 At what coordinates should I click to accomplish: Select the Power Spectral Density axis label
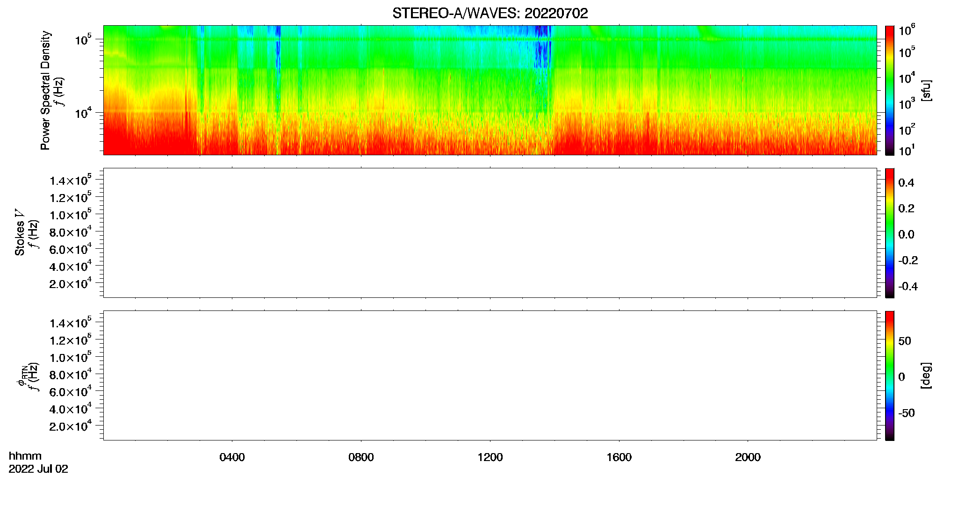(x=45, y=90)
